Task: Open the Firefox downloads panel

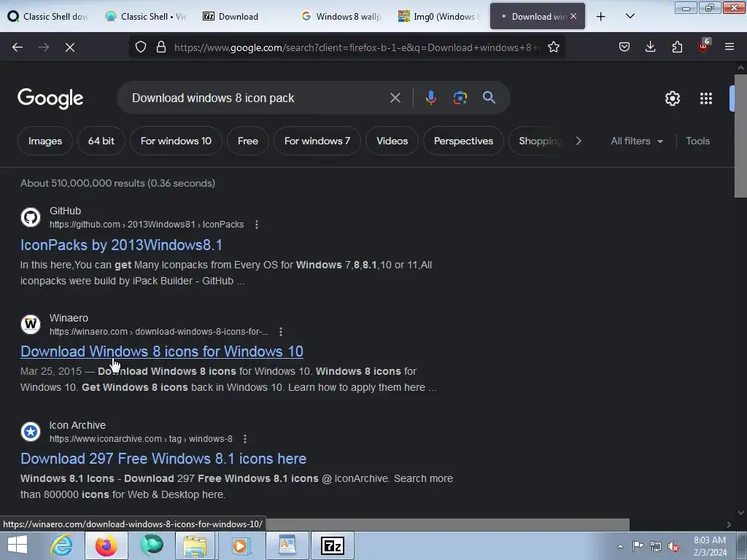Action: (650, 47)
